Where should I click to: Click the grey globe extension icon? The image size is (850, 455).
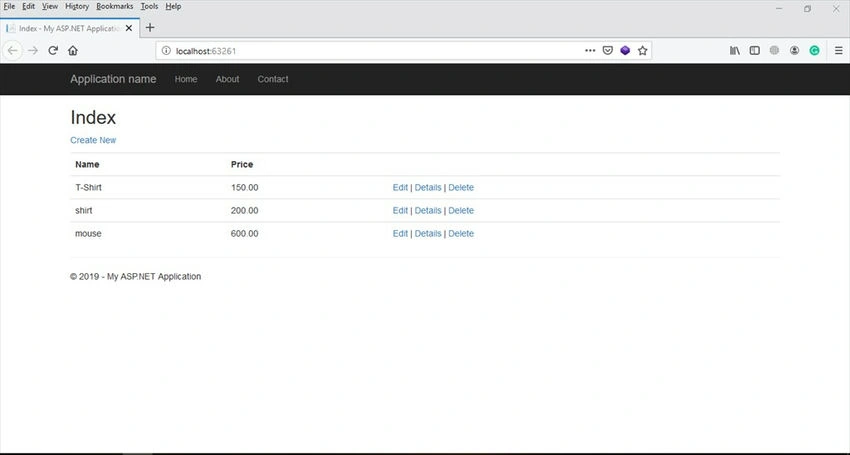pyautogui.click(x=774, y=50)
